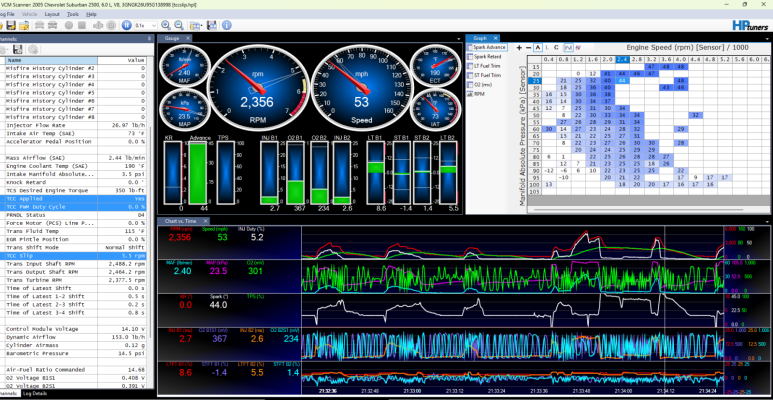Open the Graph panel tab list arrow

pyautogui.click(x=767, y=38)
